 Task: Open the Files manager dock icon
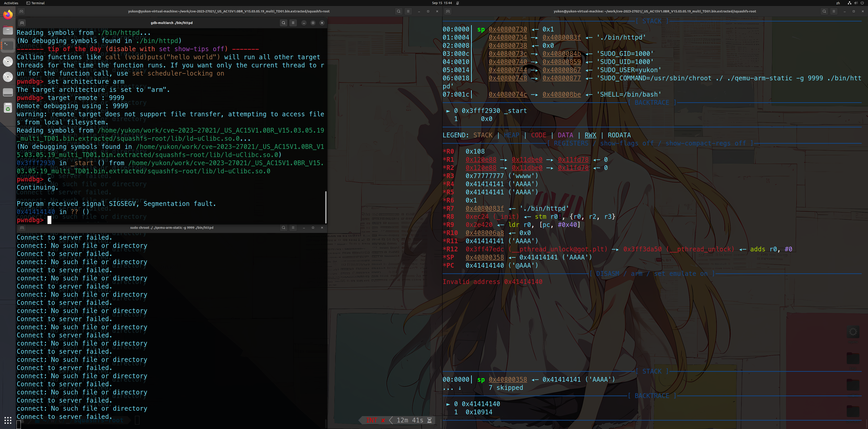(x=8, y=30)
